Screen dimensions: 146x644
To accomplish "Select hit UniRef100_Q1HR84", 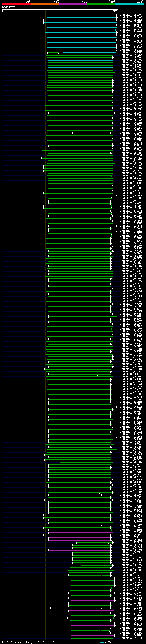I will click(x=131, y=98).
